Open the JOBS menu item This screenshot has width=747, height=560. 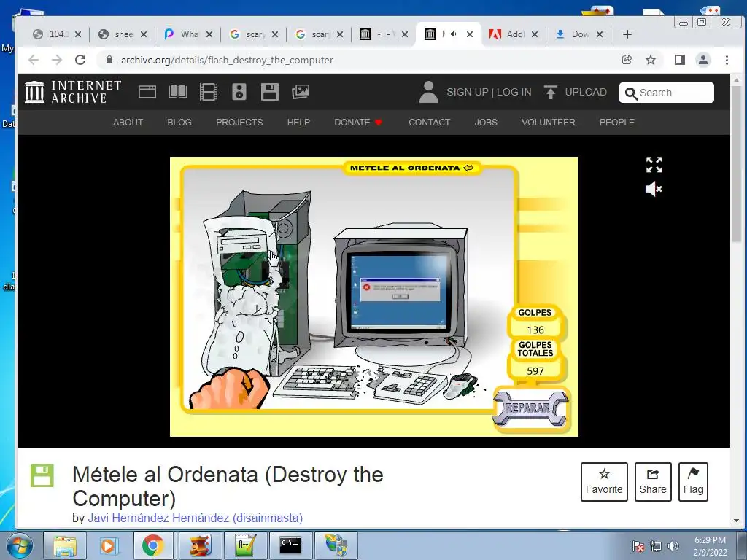(x=485, y=122)
